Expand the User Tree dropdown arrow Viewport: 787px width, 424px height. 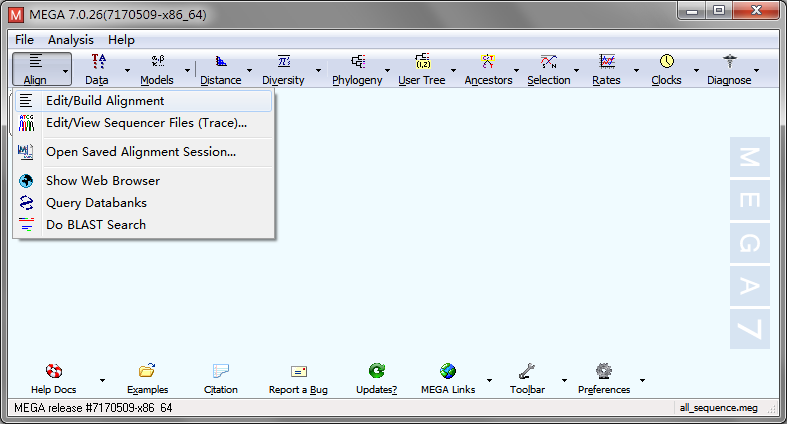pyautogui.click(x=453, y=70)
